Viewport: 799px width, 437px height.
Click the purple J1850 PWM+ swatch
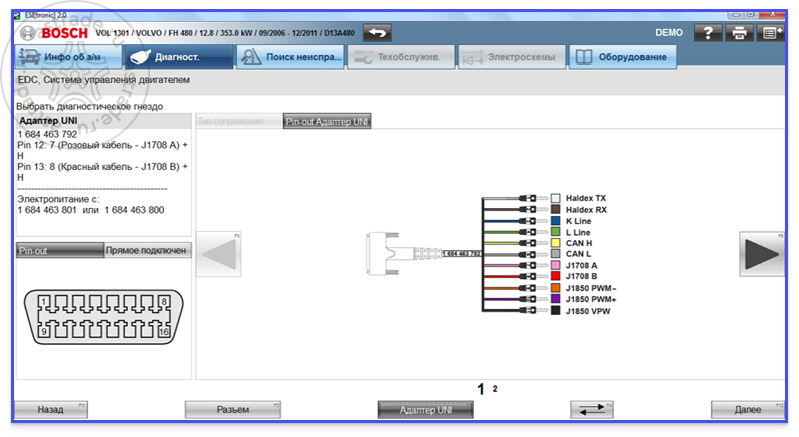pos(555,299)
